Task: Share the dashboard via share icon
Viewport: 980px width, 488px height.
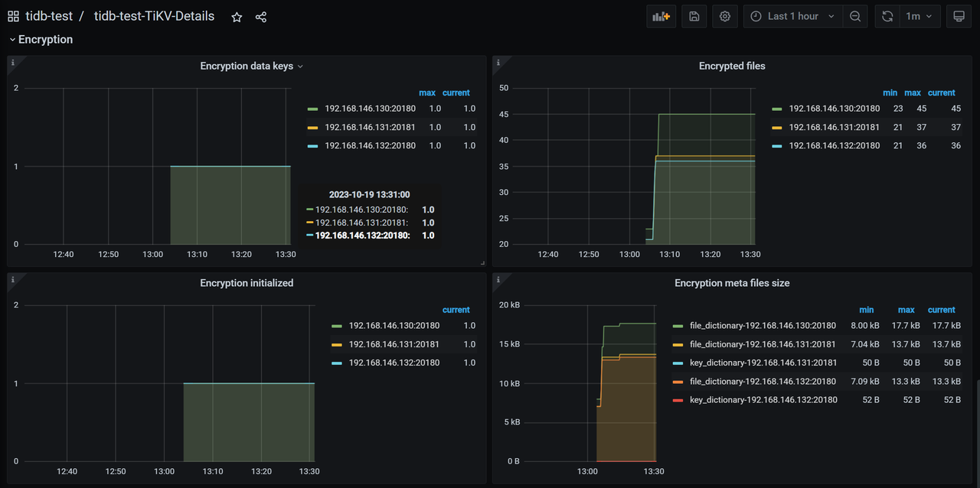Action: (x=261, y=17)
